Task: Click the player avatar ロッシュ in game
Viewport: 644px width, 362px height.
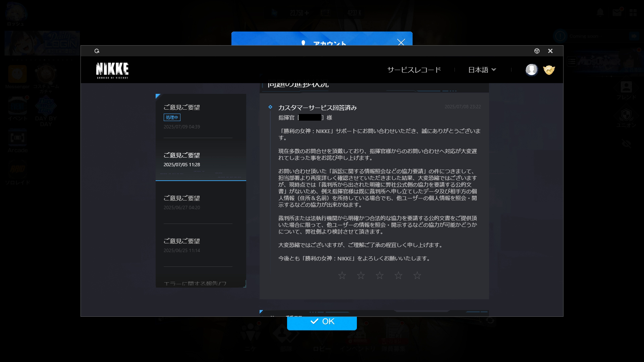Action: tap(16, 13)
